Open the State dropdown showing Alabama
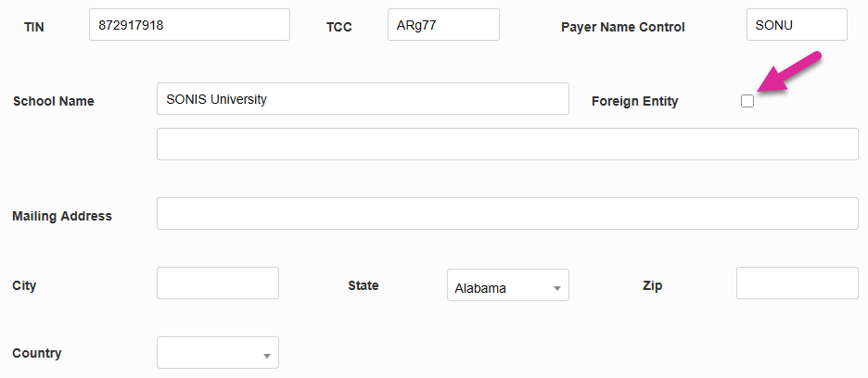This screenshot has width=868, height=378. (507, 286)
